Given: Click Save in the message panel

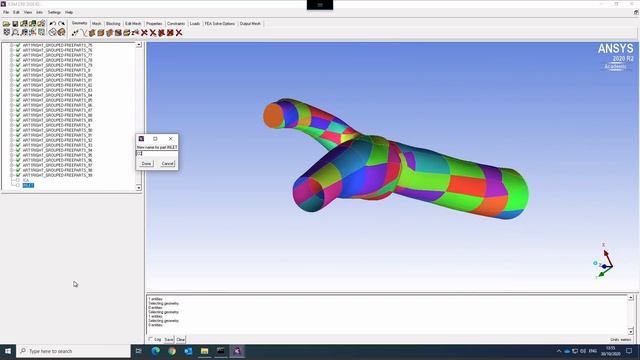Looking at the screenshot, I should point(169,340).
